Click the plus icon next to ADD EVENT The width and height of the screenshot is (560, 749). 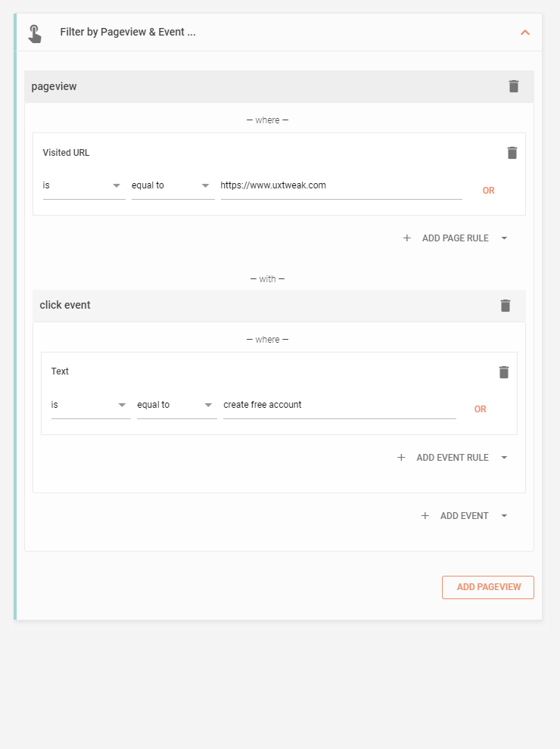click(425, 516)
